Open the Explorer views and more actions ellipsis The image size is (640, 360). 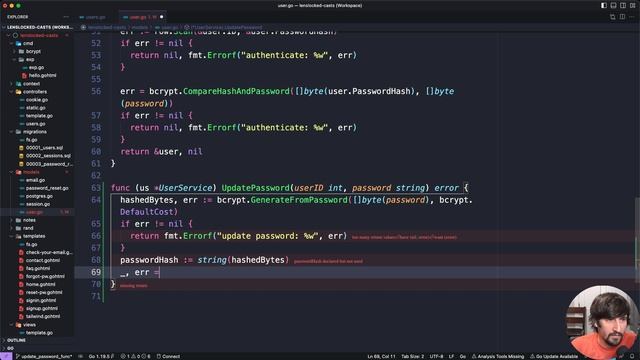click(66, 17)
